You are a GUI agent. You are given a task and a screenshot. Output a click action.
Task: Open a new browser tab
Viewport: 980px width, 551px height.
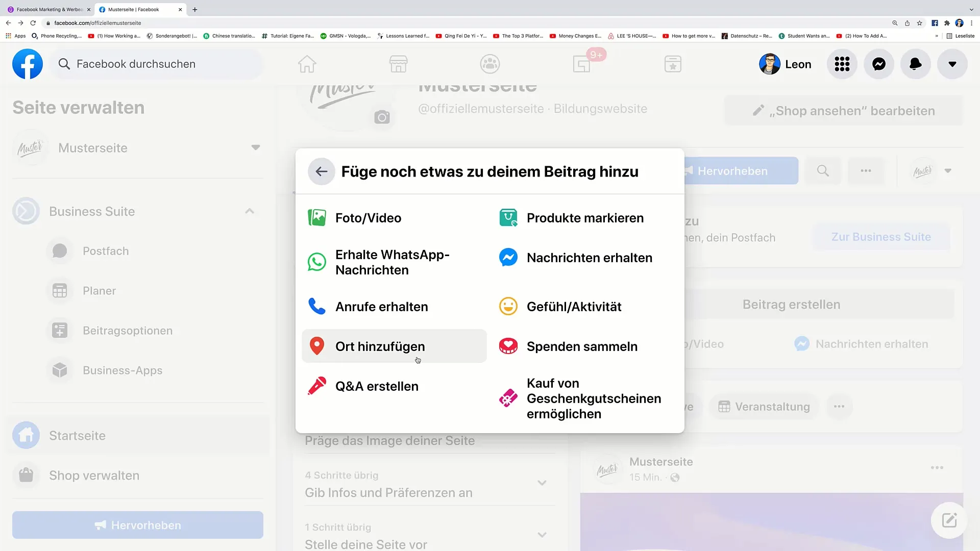click(194, 9)
